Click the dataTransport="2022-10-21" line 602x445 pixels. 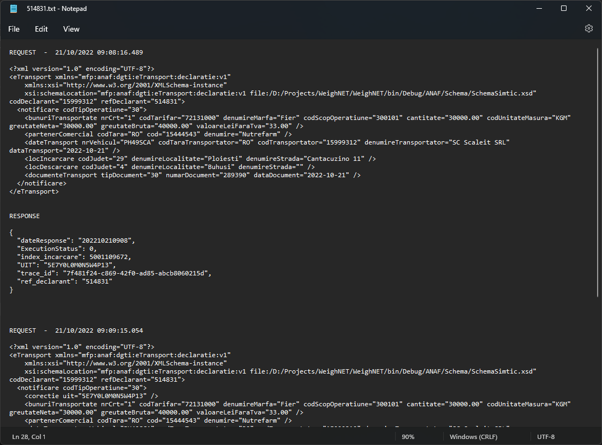[64, 151]
